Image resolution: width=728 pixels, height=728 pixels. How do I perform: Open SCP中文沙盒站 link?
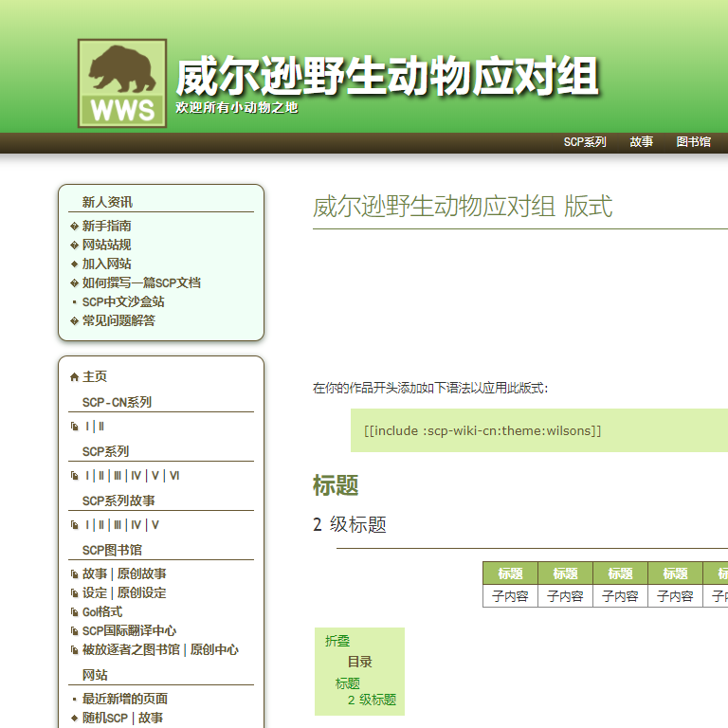click(123, 302)
